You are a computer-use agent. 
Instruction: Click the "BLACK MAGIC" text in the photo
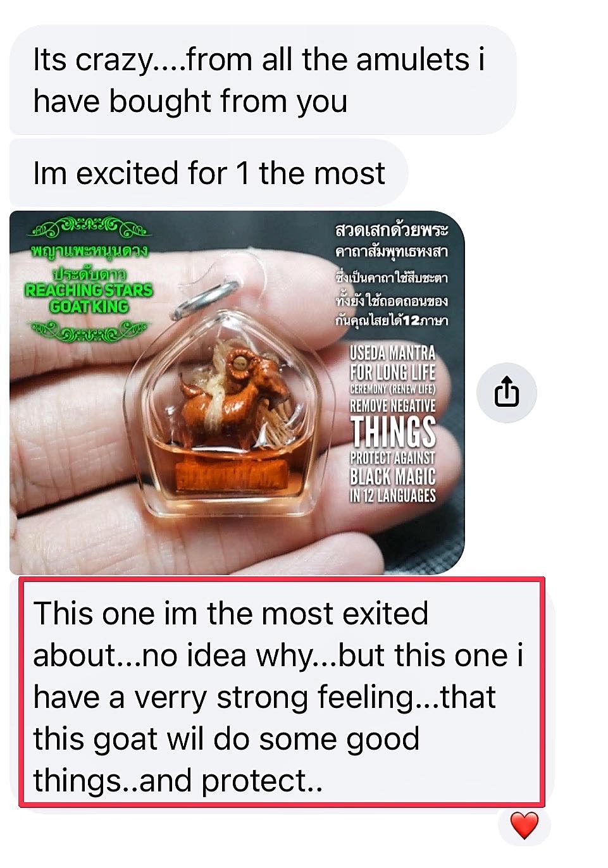pos(393,476)
